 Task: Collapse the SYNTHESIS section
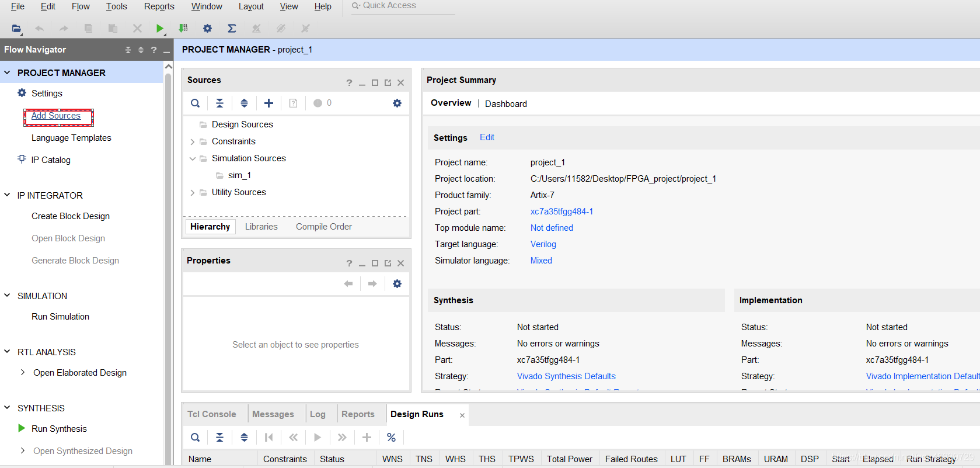coord(7,408)
